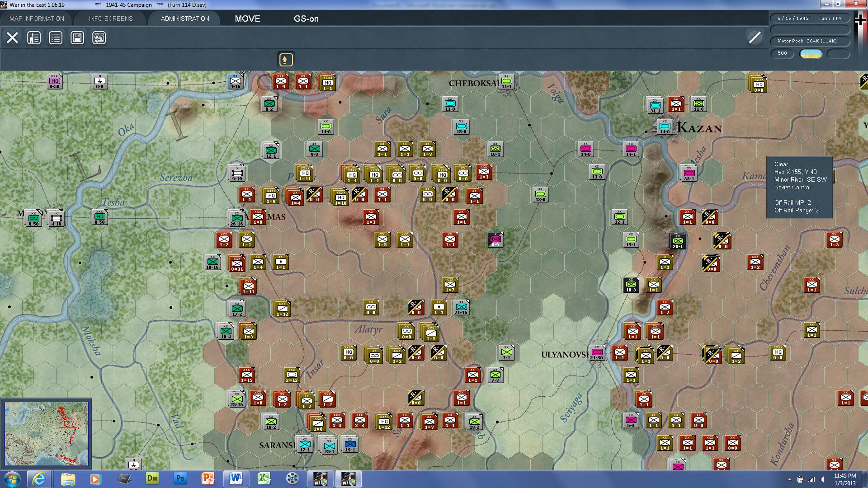This screenshot has width=868, height=488.
Task: Open Photoshop from the taskbar
Action: pos(180,479)
